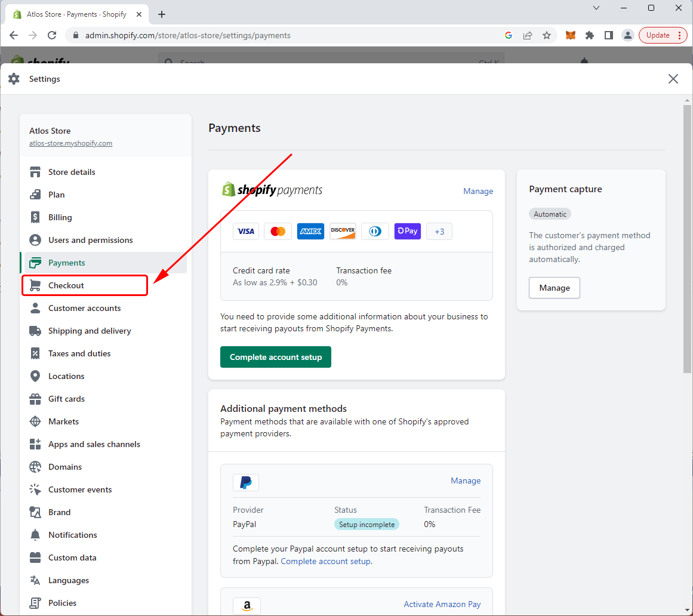
Task: Click the Policies document icon
Action: tap(35, 603)
